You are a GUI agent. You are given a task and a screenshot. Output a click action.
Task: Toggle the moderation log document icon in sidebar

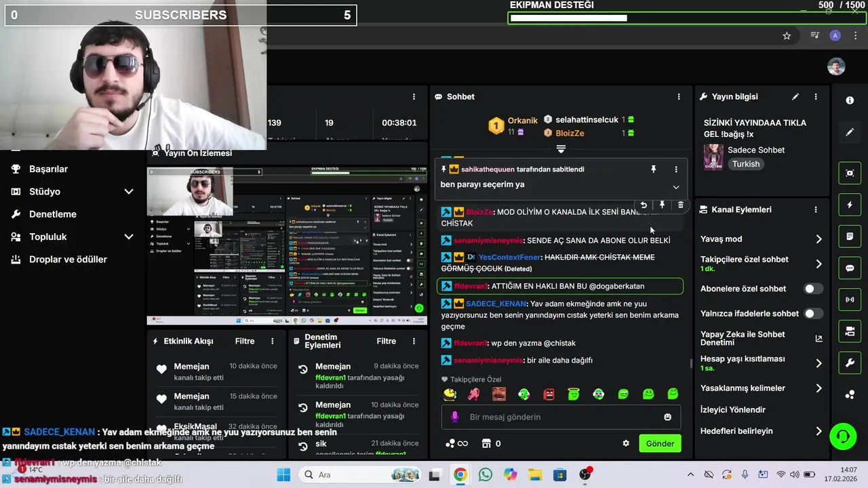(850, 237)
